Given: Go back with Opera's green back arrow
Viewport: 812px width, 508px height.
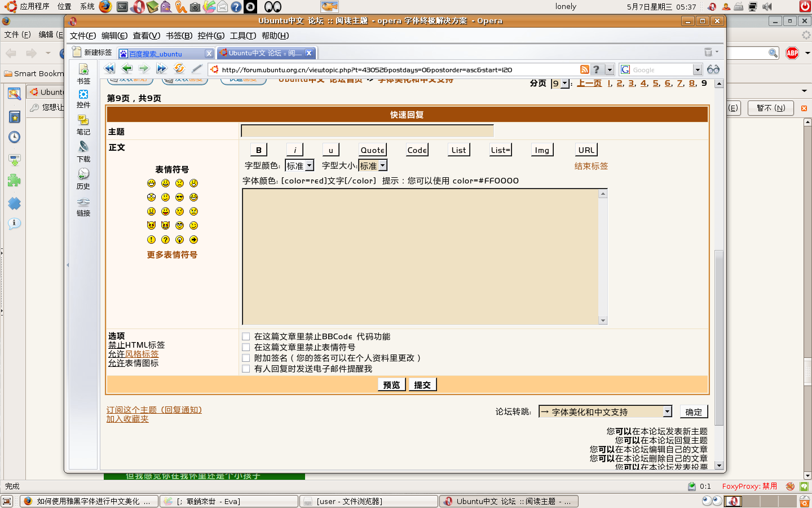Looking at the screenshot, I should pyautogui.click(x=127, y=69).
